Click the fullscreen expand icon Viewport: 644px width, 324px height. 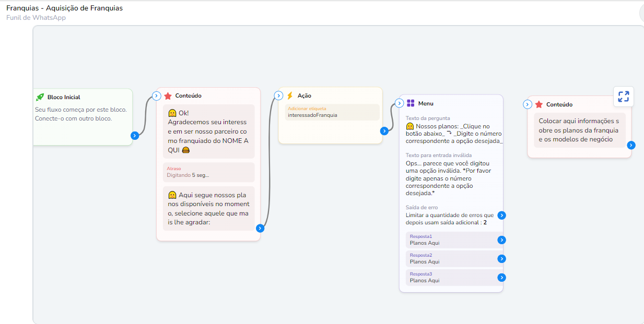click(623, 97)
